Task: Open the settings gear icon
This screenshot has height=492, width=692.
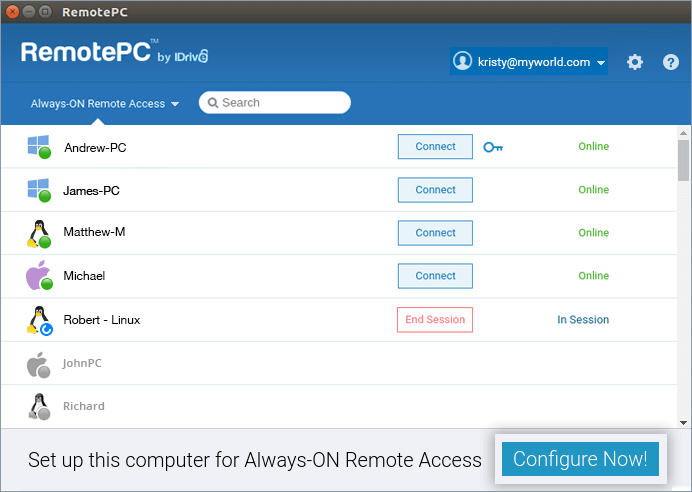Action: click(635, 62)
